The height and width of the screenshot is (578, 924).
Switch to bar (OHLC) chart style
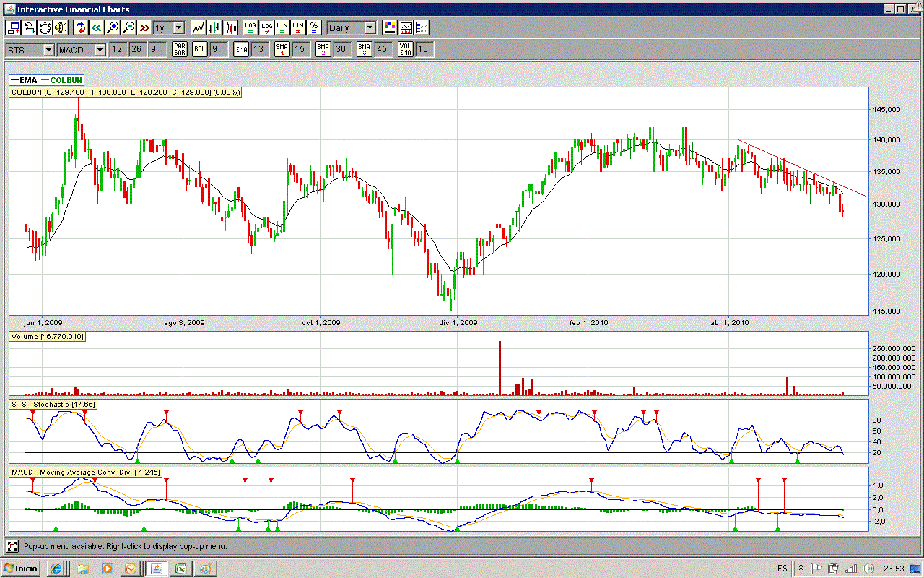(214, 27)
